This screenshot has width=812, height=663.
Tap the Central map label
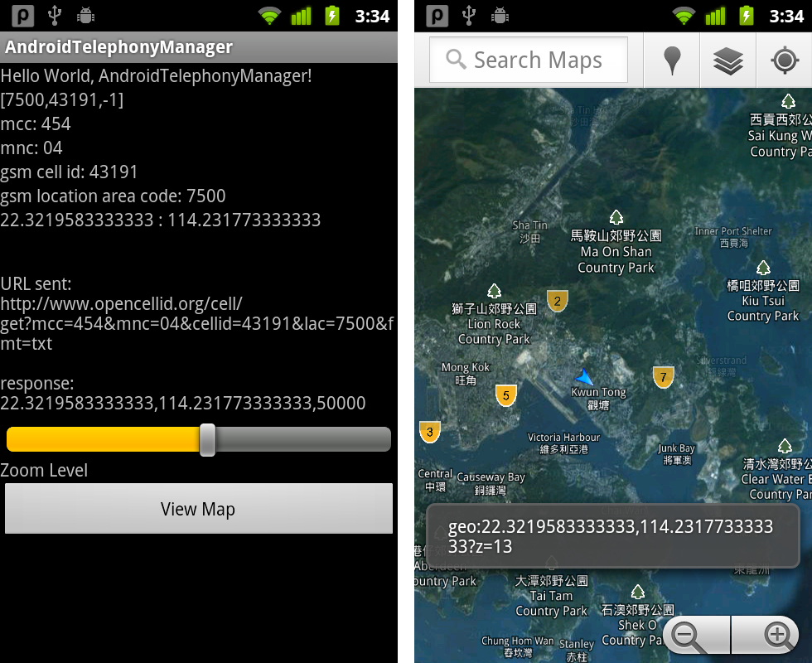click(x=435, y=480)
